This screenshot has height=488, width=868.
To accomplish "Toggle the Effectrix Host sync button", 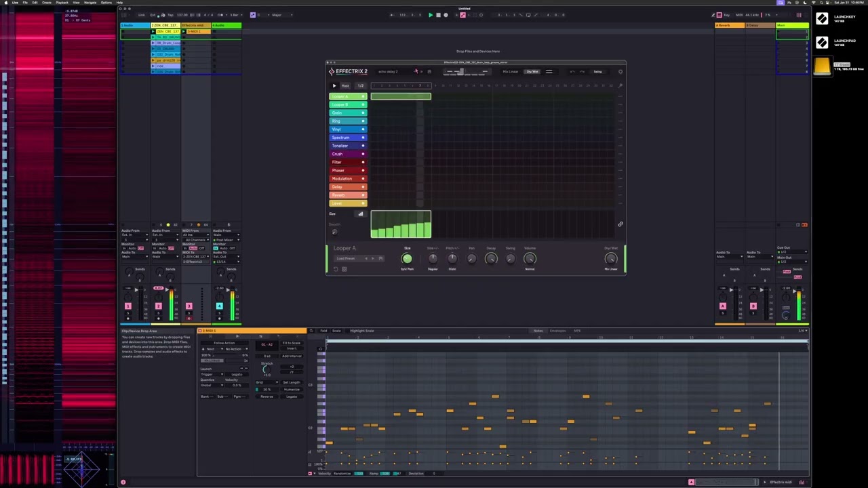I will pos(345,85).
